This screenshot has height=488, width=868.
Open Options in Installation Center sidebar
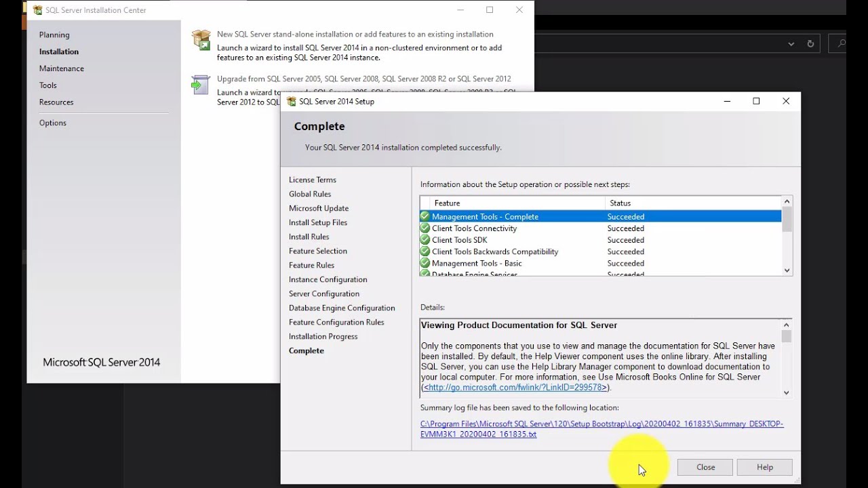pos(53,123)
